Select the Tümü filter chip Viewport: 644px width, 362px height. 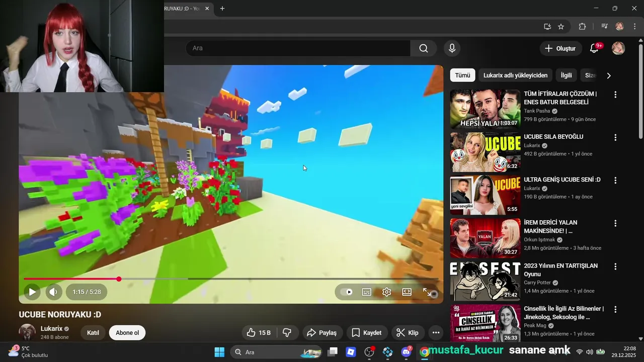pyautogui.click(x=462, y=75)
